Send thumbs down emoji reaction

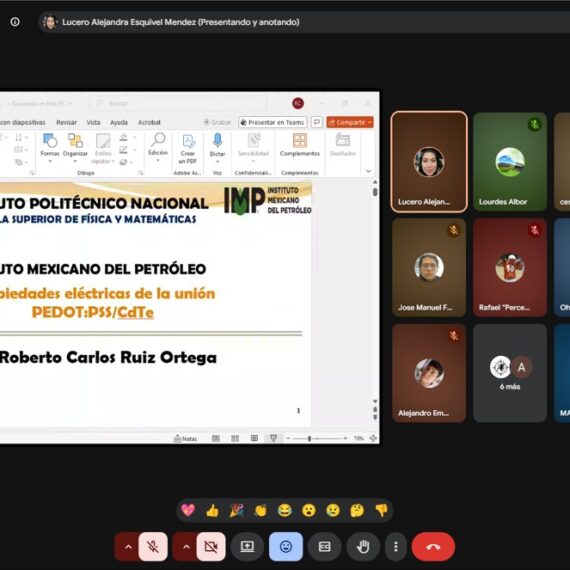381,510
